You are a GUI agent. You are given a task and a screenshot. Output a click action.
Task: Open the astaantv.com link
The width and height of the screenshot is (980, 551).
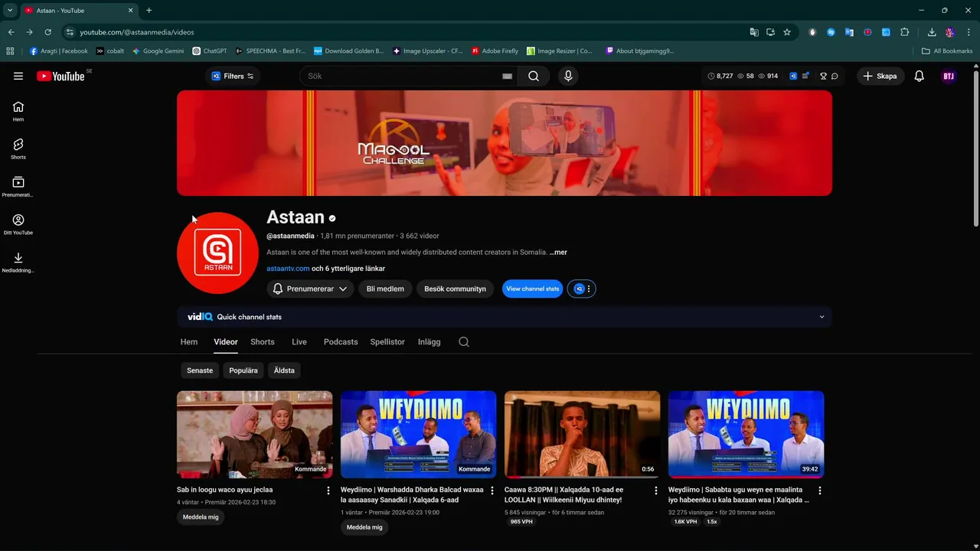click(x=288, y=269)
